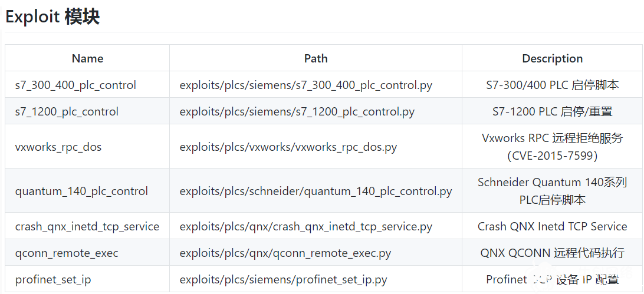The image size is (644, 294).
Task: Click path exploits/plcs/qnx/qconn_remote_exec.py
Action: 285,253
